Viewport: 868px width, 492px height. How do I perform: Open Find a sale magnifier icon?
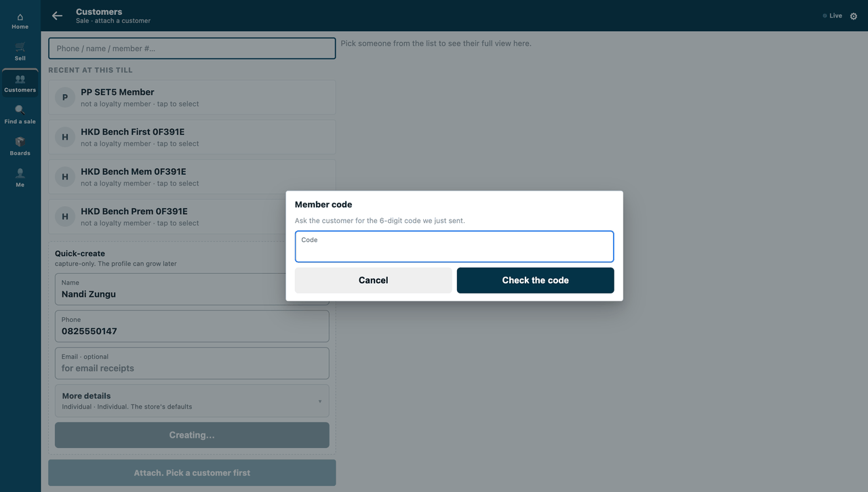pos(20,110)
